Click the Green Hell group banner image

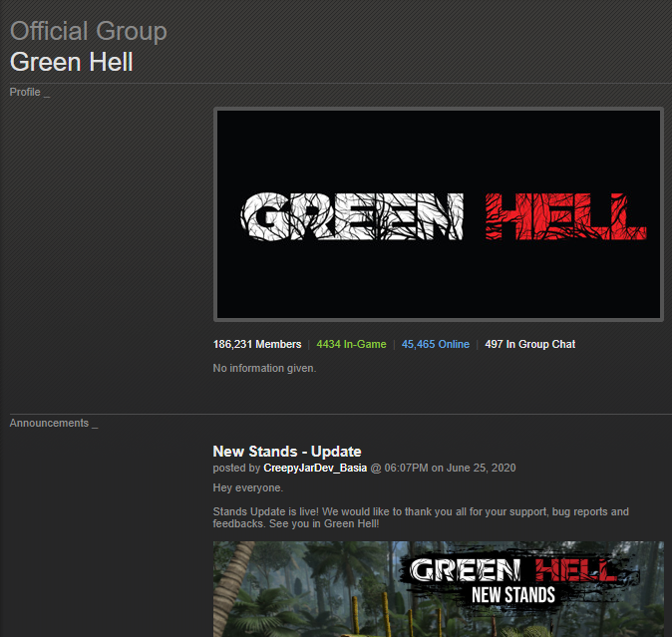pos(439,214)
